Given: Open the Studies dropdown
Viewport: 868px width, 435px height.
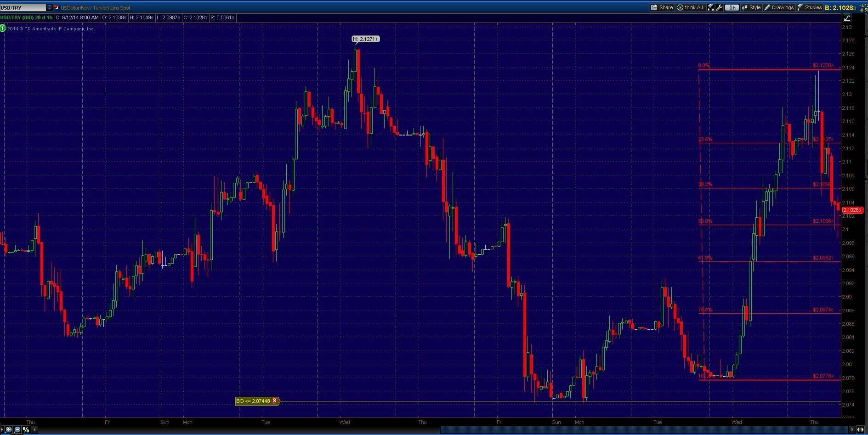Looking at the screenshot, I should click(809, 7).
